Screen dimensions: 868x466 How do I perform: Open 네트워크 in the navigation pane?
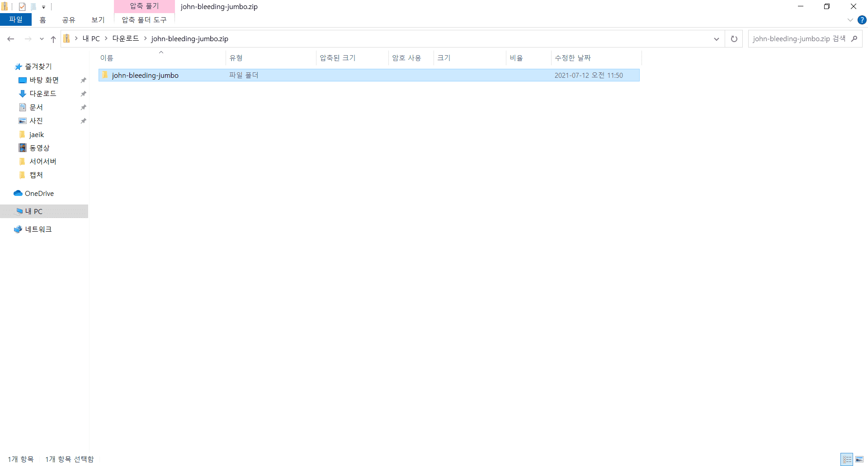click(x=38, y=229)
